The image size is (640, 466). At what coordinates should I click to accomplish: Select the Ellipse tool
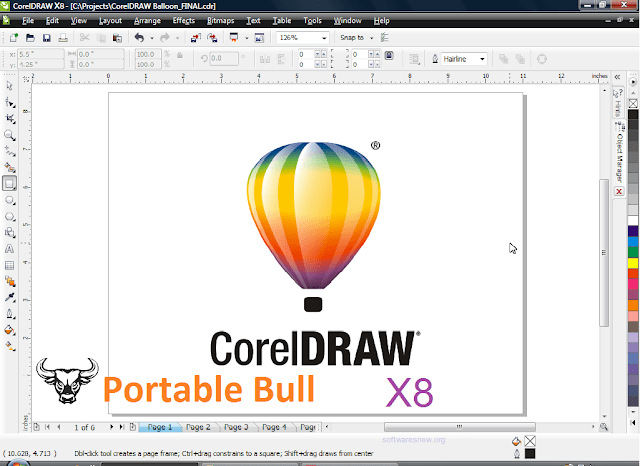tap(9, 200)
